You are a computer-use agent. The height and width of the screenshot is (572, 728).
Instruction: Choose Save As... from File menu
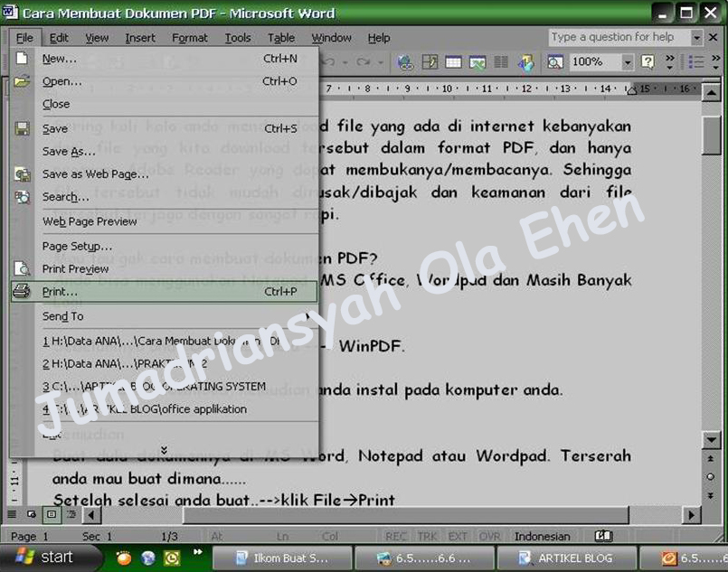pos(165,151)
